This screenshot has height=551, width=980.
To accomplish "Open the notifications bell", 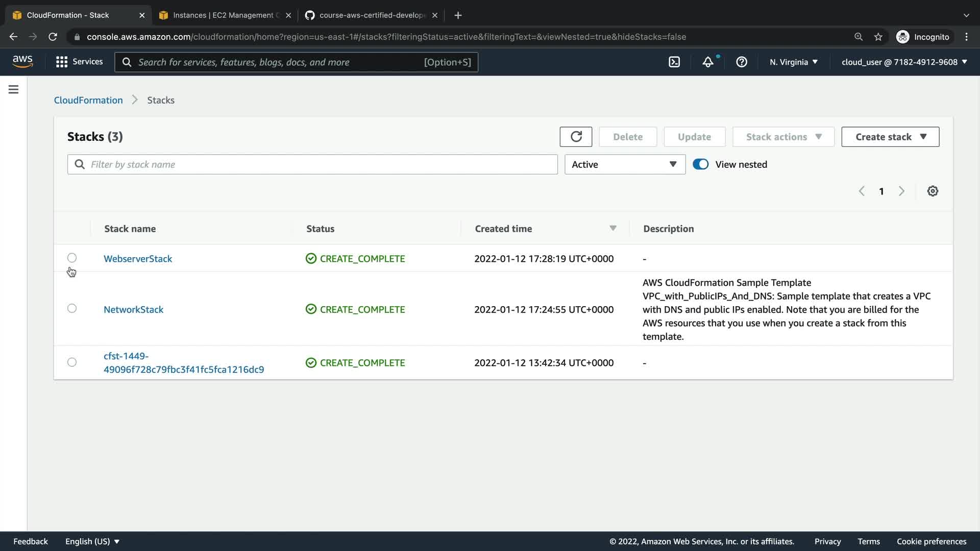I will tap(708, 62).
